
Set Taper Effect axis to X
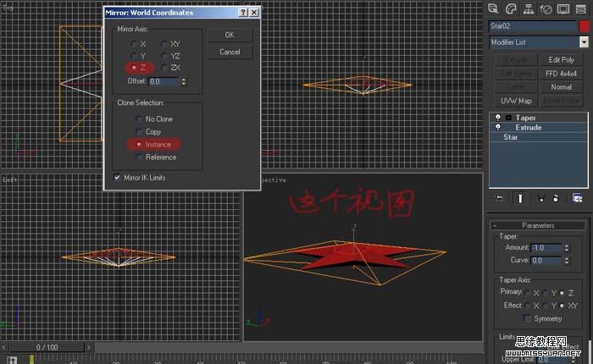point(527,306)
